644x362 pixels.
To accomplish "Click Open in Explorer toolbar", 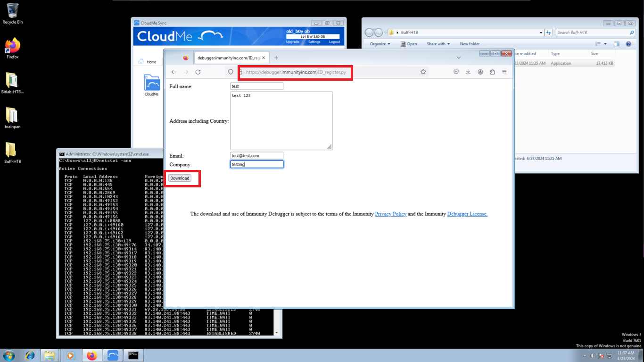I will (409, 44).
